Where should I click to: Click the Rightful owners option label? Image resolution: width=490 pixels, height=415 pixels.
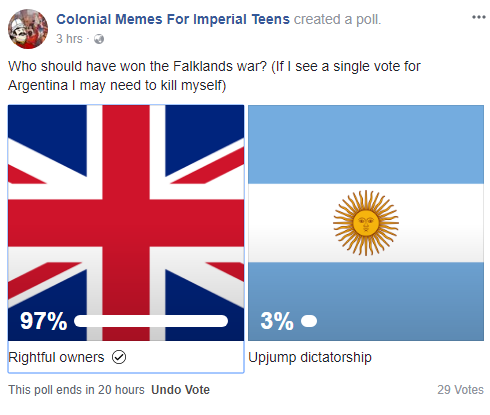click(x=56, y=357)
